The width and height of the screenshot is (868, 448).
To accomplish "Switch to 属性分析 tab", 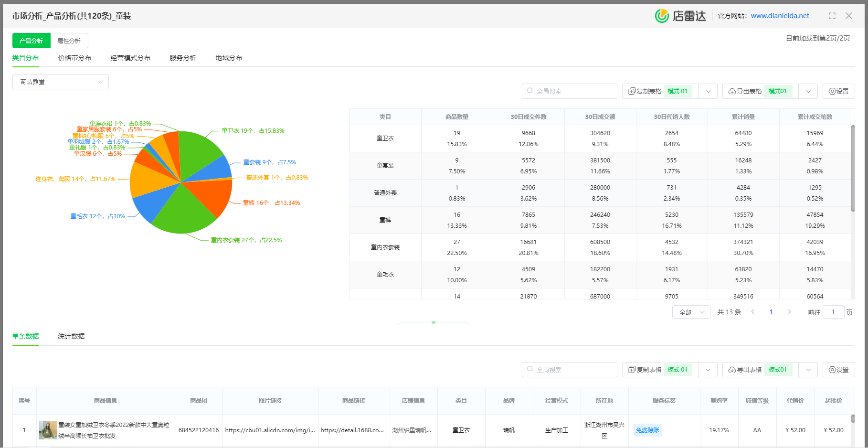I will (x=69, y=41).
